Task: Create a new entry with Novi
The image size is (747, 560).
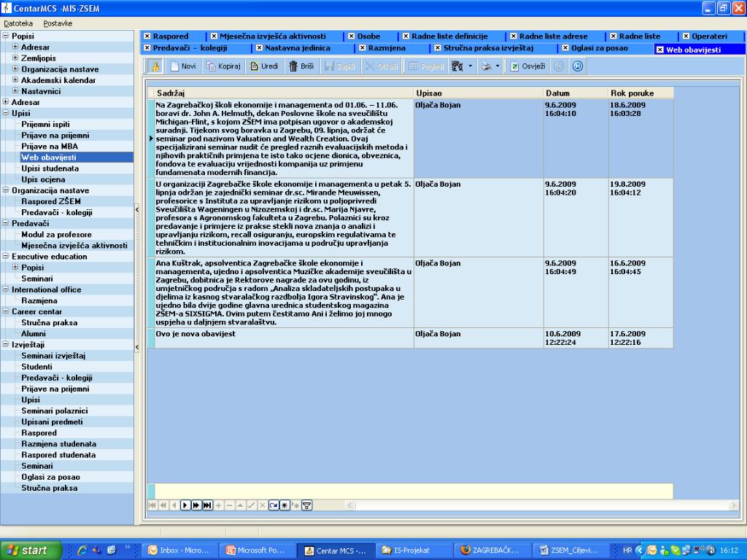Action: coord(183,66)
